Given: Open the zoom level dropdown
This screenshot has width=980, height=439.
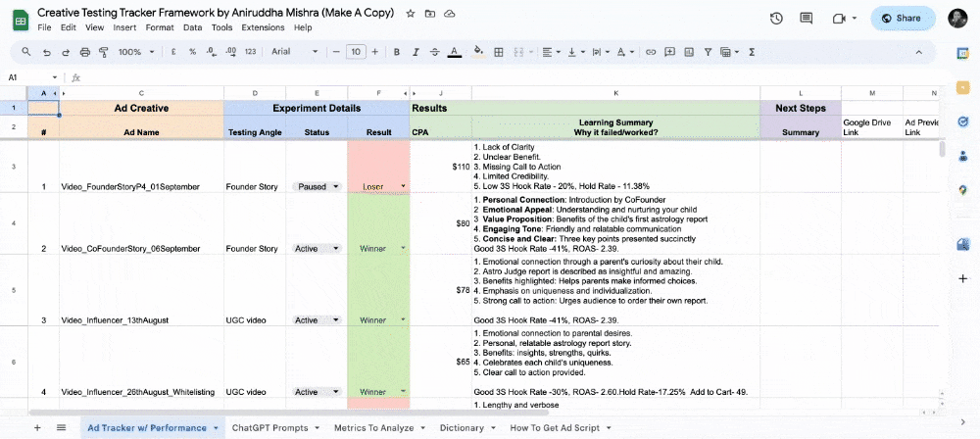Looking at the screenshot, I should [x=135, y=52].
